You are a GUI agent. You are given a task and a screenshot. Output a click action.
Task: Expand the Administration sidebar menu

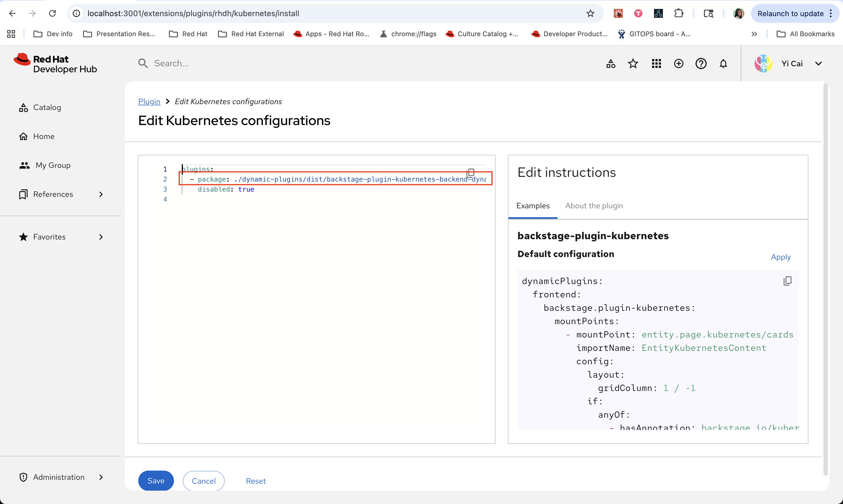pos(101,477)
